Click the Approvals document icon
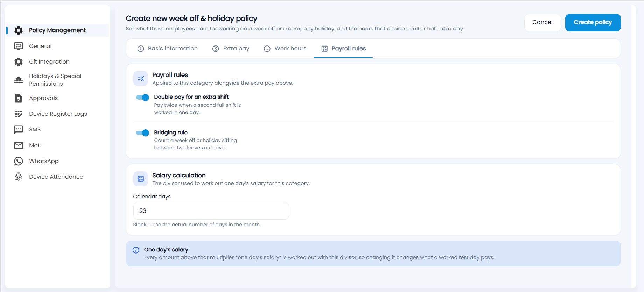 click(x=19, y=98)
